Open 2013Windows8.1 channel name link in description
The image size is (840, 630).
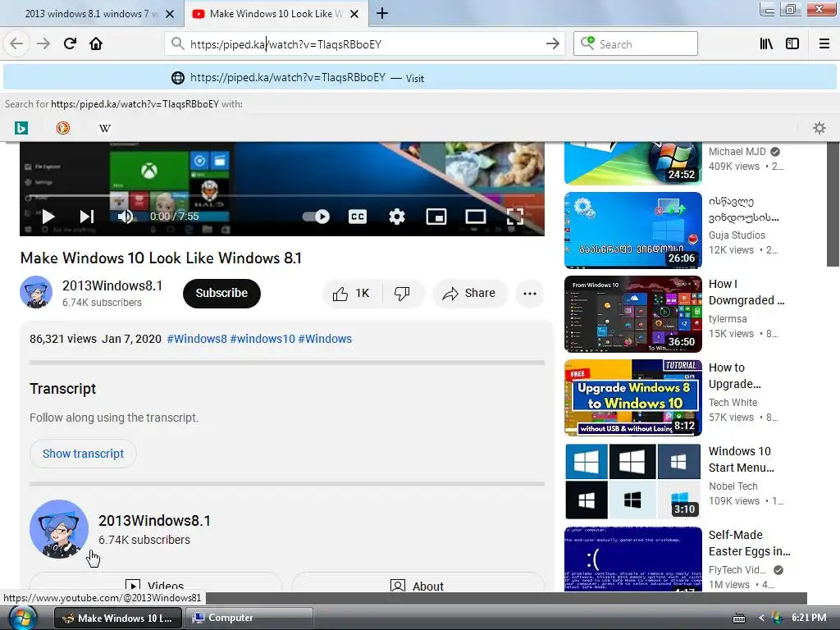point(154,521)
